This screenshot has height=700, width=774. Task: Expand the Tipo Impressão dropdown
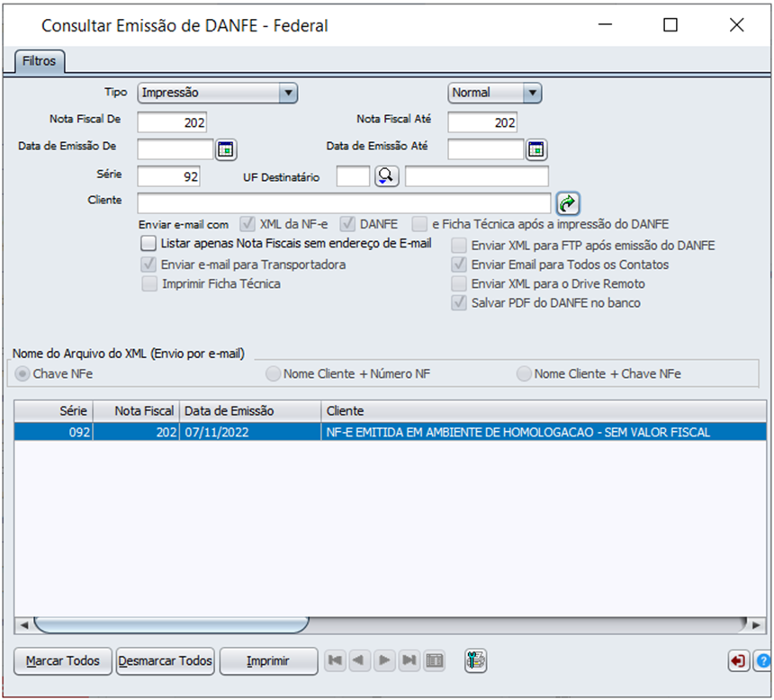tap(287, 93)
